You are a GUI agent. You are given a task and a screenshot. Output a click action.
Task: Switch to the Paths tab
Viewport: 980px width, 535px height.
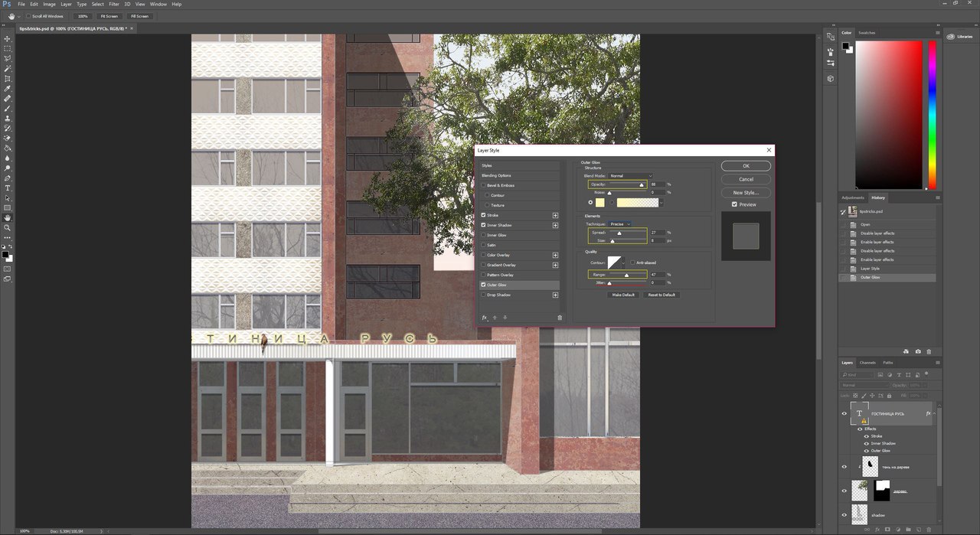(x=888, y=363)
